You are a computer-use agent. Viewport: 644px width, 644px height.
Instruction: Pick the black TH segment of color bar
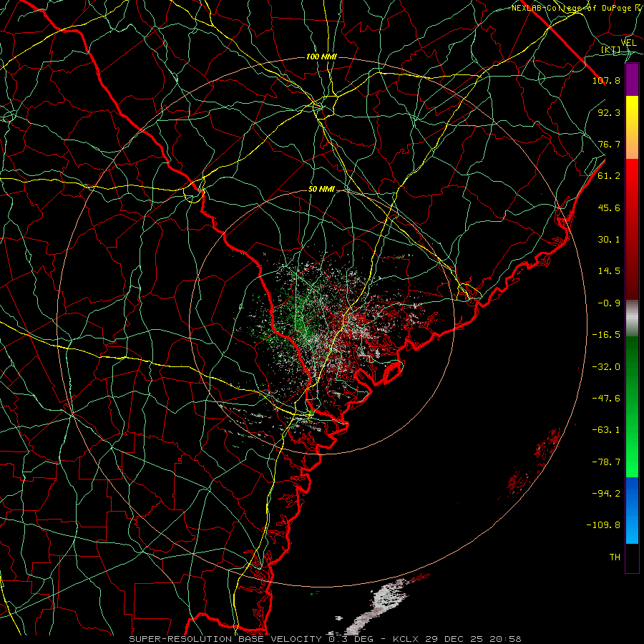(632, 557)
